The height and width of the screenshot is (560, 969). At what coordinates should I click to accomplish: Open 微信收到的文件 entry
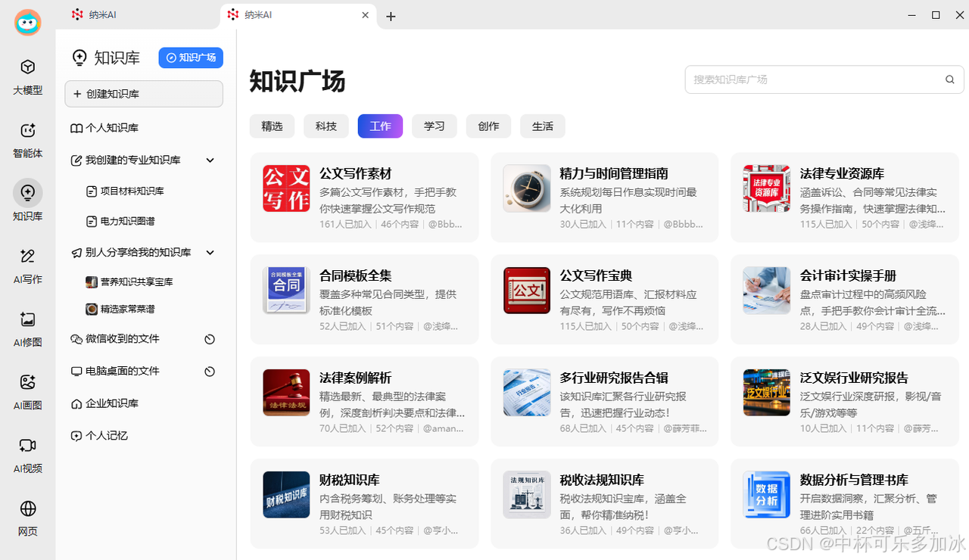123,339
